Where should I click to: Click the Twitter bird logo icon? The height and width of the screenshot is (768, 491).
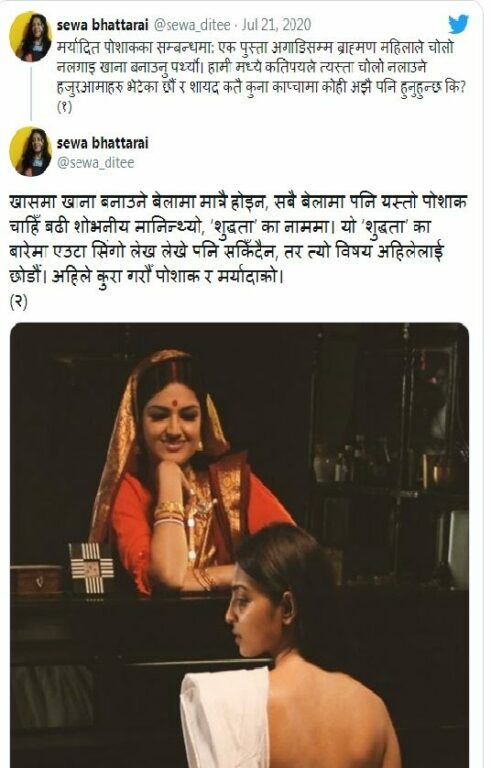tap(458, 24)
